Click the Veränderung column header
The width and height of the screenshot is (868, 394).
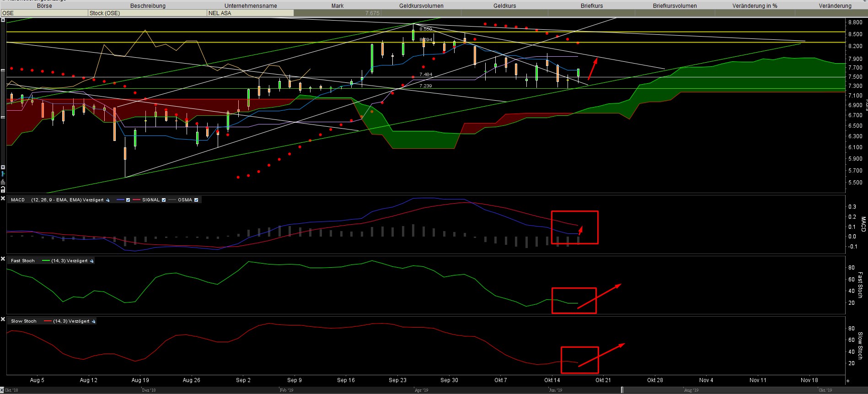pos(835,6)
